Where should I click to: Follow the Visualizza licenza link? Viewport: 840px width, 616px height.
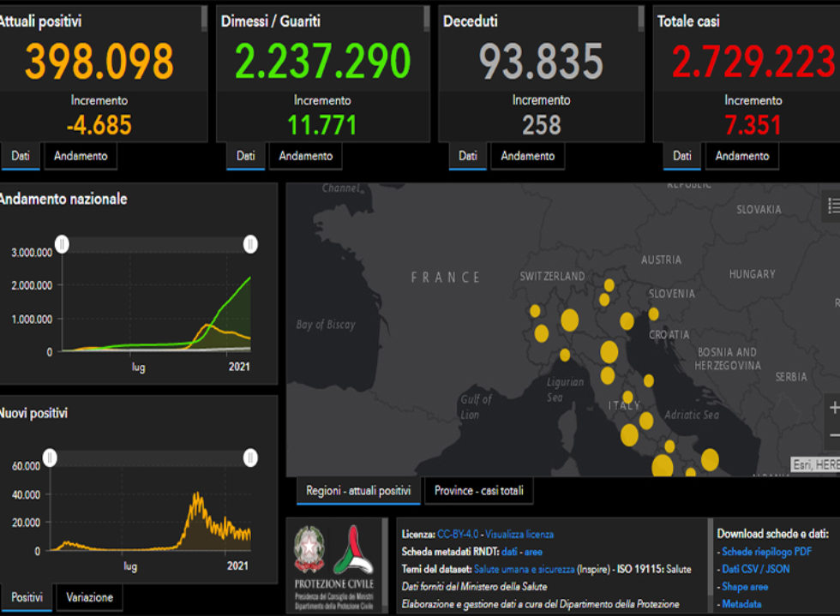[x=519, y=535]
